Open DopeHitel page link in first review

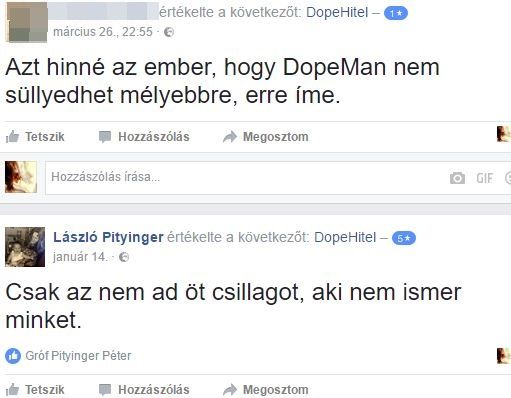337,12
